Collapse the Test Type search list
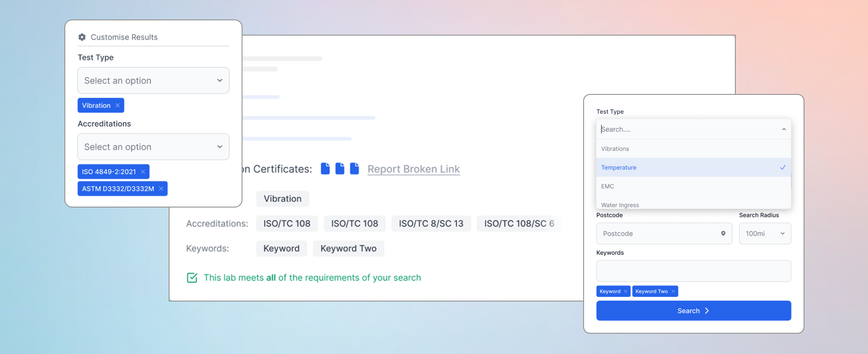868x354 pixels. click(784, 129)
